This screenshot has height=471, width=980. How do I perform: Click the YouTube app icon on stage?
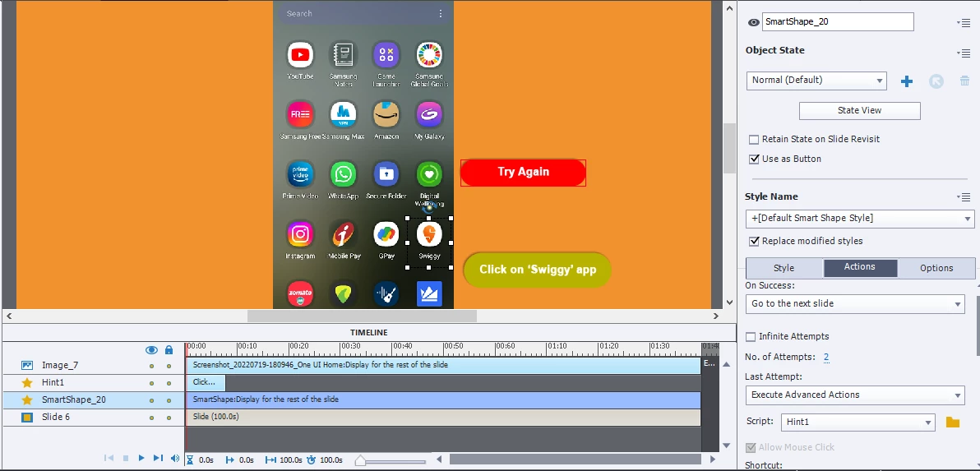[x=300, y=55]
